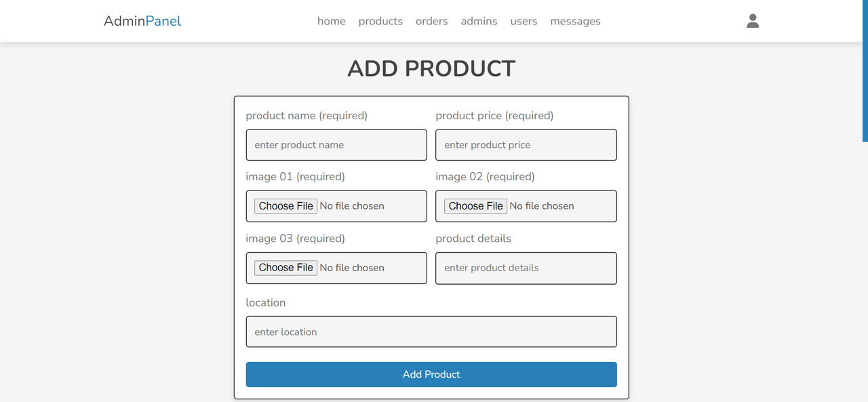Viewport: 868px width, 402px height.
Task: Navigate to admins page
Action: tap(479, 21)
